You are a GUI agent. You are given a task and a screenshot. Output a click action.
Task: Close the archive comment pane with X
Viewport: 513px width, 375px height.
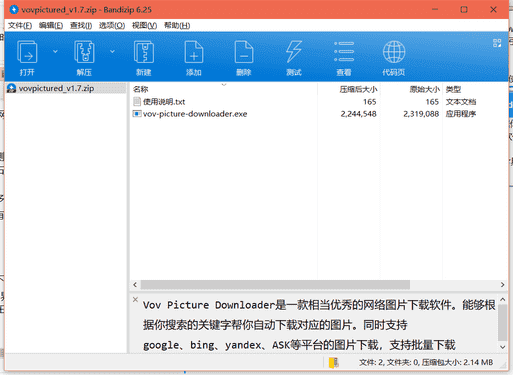click(x=135, y=299)
